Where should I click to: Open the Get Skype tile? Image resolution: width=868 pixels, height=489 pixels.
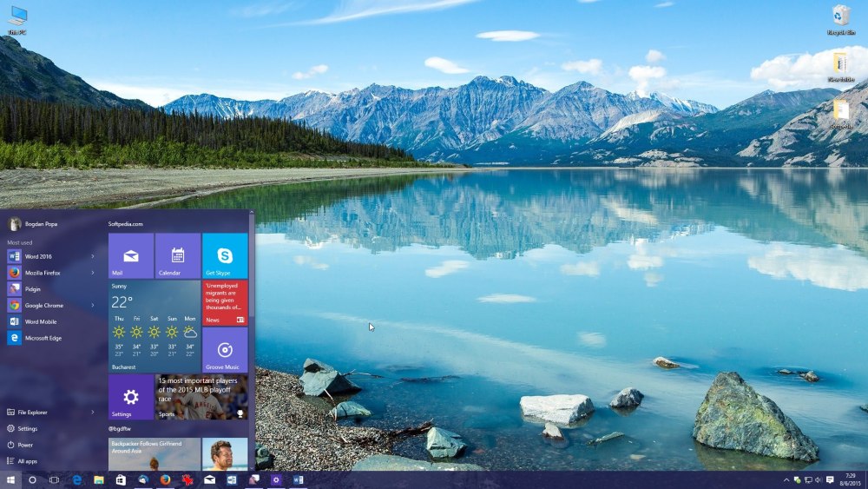(x=225, y=255)
